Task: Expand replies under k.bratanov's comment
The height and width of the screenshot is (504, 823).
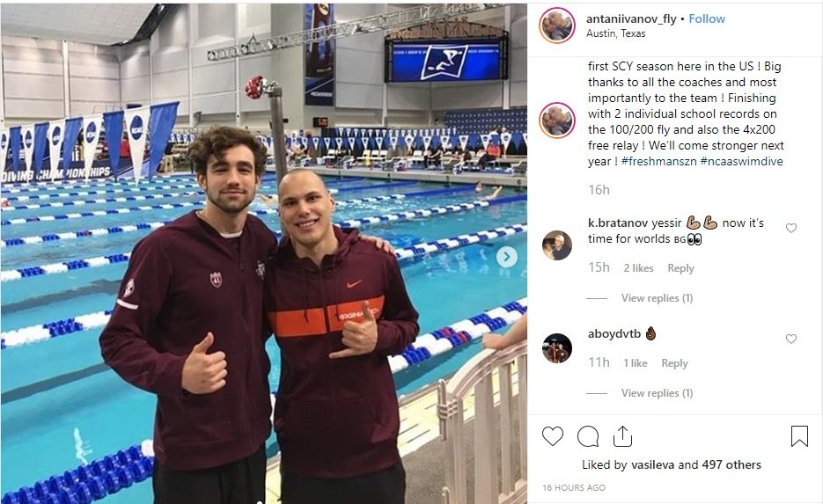Action: (657, 298)
